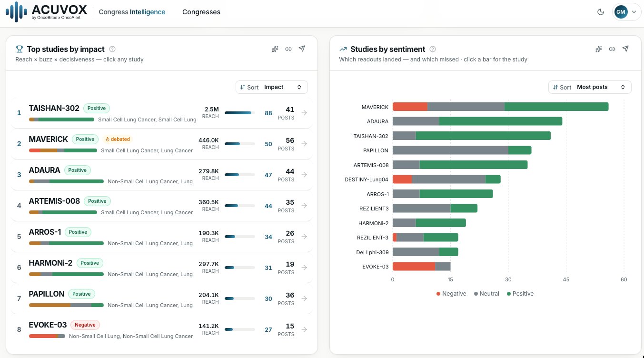Open HARMONi-2 row arrow
Image resolution: width=644 pixels, height=358 pixels.
(x=304, y=268)
